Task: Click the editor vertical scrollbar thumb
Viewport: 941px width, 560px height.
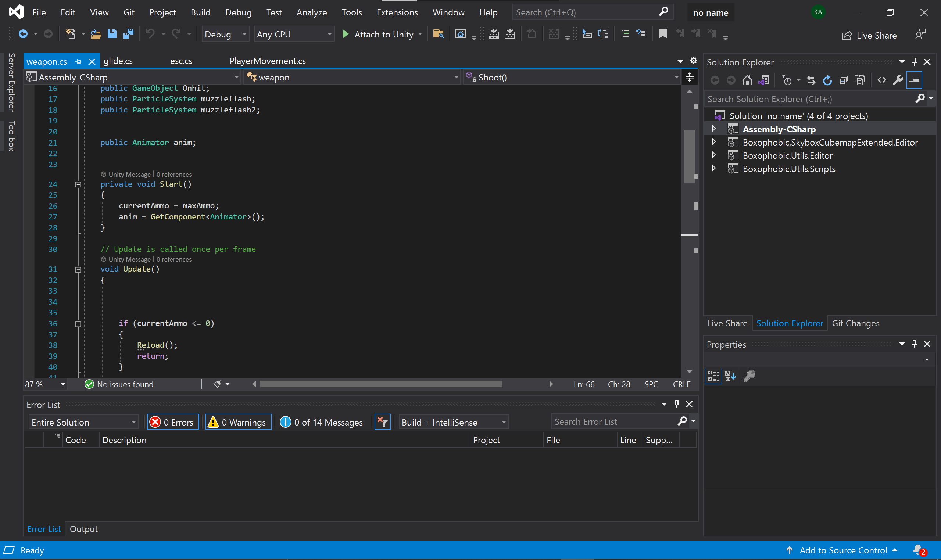Action: pyautogui.click(x=689, y=156)
